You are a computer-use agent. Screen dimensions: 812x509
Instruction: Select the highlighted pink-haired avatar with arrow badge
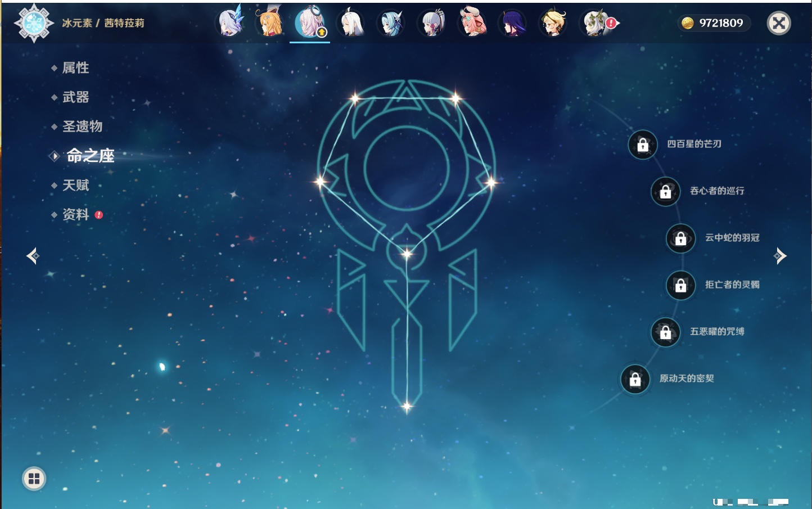[x=310, y=23]
